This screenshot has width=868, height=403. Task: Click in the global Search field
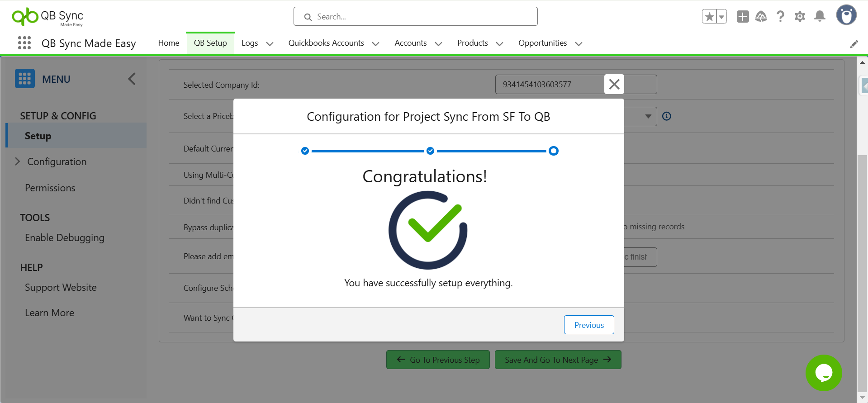(x=416, y=17)
